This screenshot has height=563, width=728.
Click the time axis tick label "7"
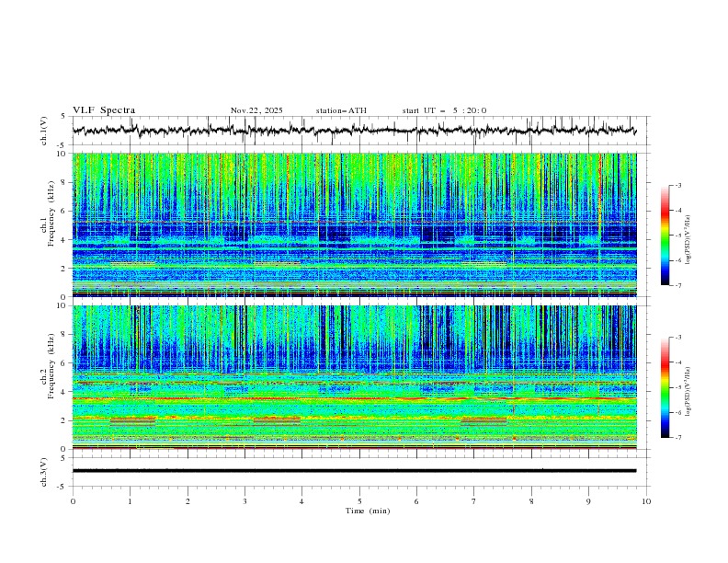point(474,501)
